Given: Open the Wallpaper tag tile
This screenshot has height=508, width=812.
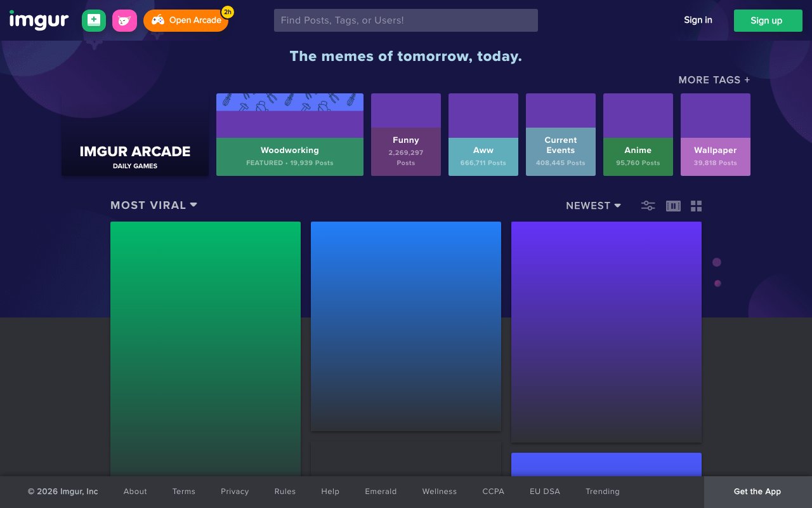Looking at the screenshot, I should pyautogui.click(x=716, y=135).
